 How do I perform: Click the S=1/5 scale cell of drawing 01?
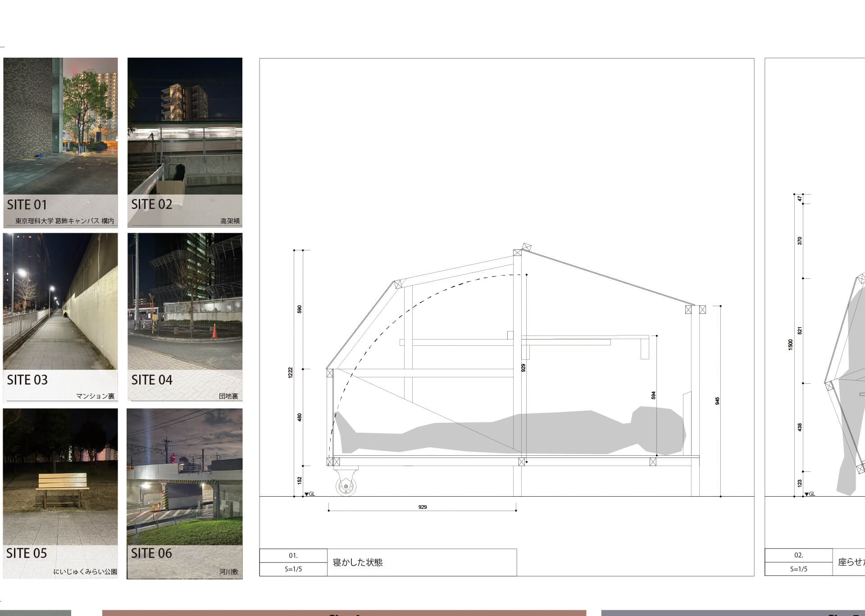(293, 569)
